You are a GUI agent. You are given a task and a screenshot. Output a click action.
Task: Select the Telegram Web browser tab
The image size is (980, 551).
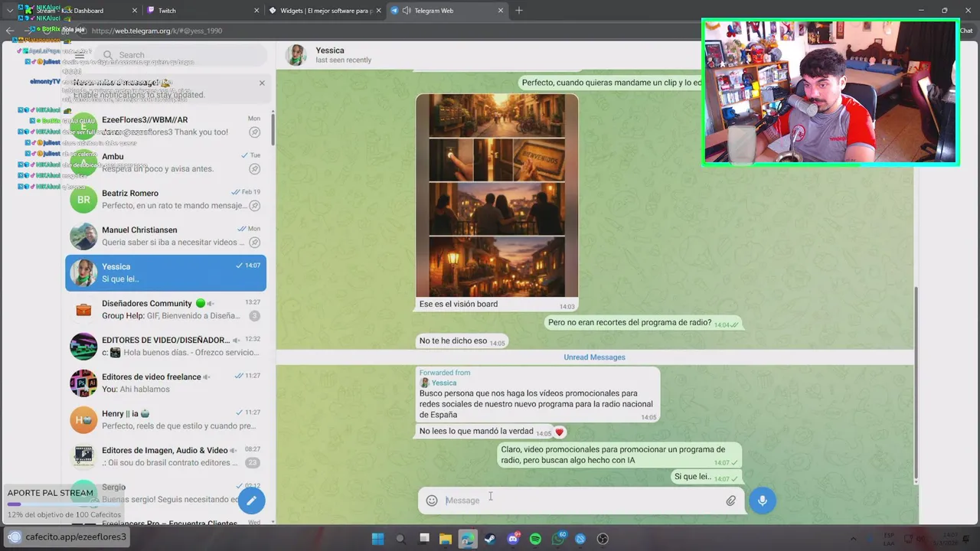coord(448,11)
